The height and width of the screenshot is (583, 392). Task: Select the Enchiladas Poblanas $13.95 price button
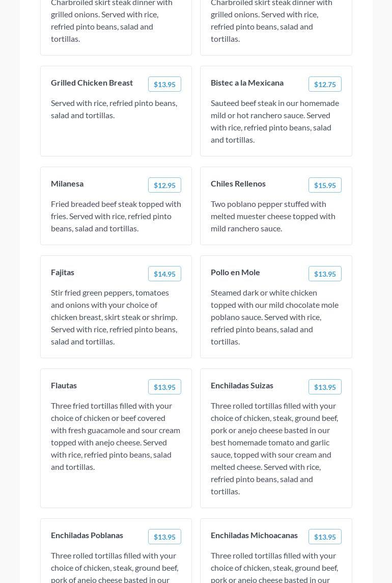[164, 537]
